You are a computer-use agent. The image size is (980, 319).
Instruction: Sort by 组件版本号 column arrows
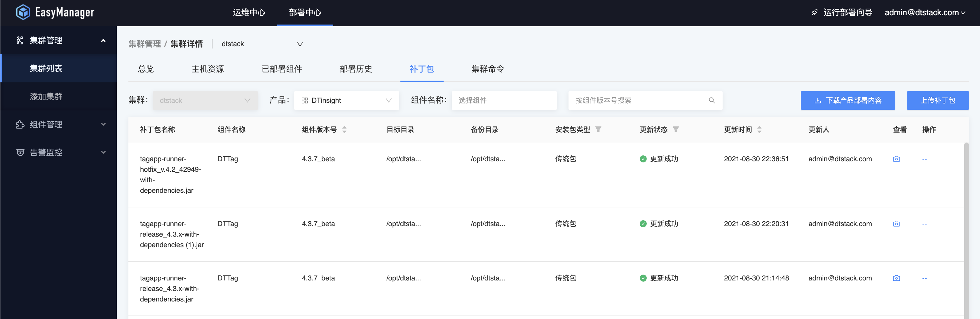tap(344, 130)
